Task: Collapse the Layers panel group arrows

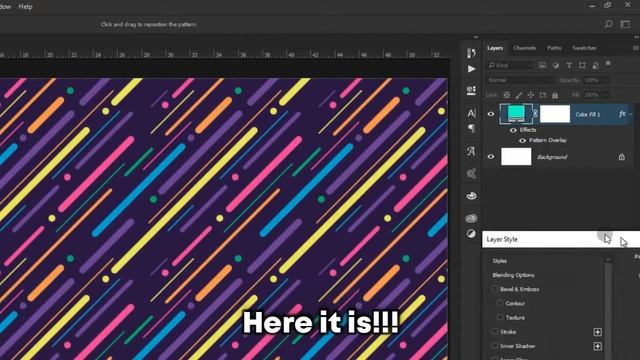Action: click(x=637, y=37)
